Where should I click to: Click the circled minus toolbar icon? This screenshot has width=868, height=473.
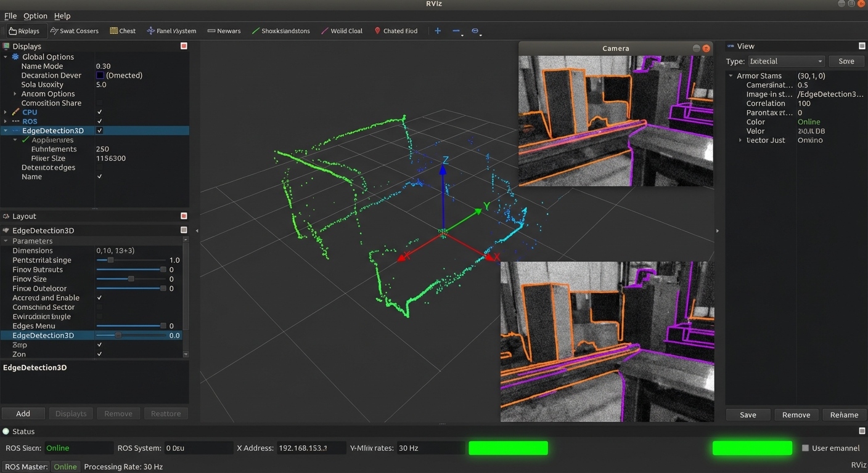(475, 31)
